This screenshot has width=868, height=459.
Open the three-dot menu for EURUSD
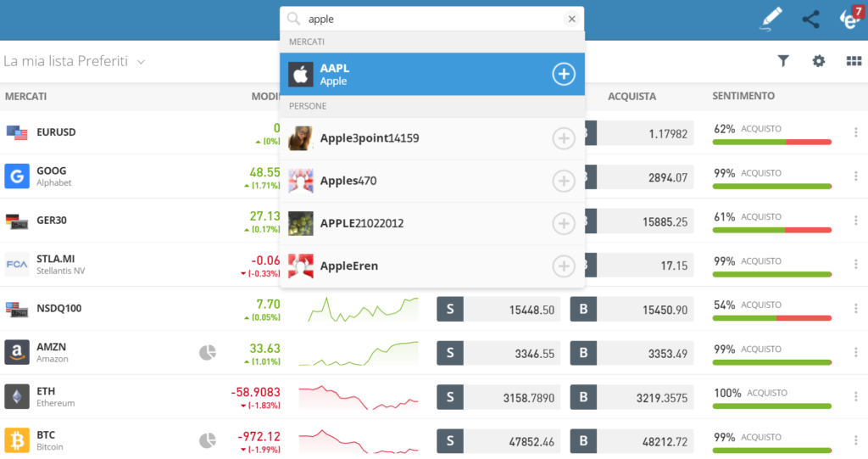[x=856, y=132]
